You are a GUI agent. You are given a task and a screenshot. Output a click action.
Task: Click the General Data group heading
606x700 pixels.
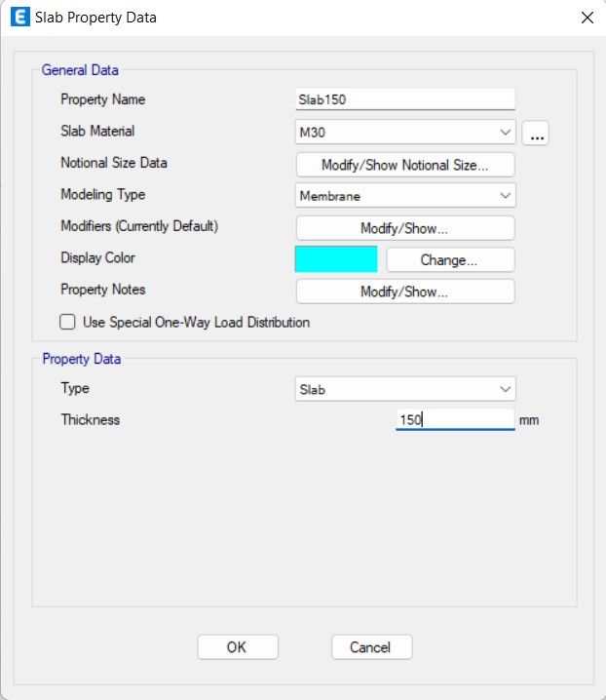80,70
